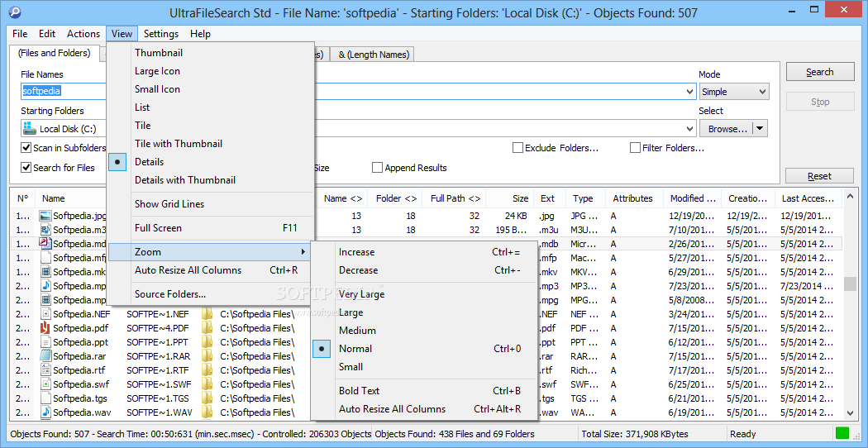Open the Settings menu
This screenshot has height=448, width=868.
point(161,34)
